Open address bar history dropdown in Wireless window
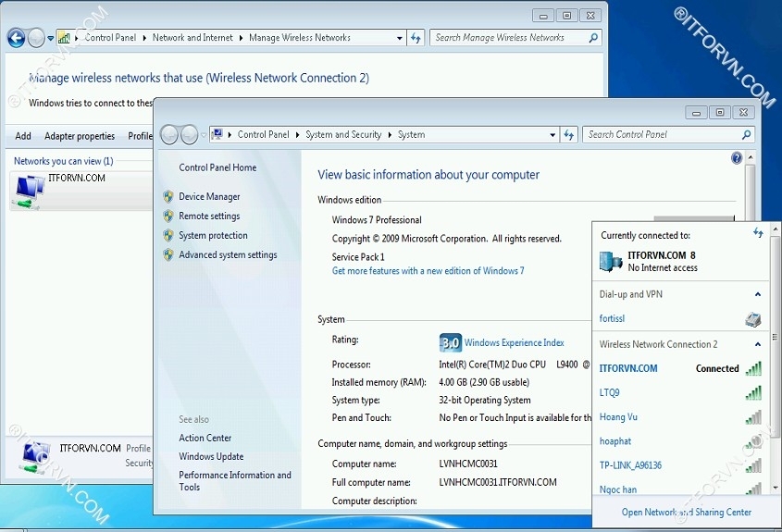 (400, 38)
